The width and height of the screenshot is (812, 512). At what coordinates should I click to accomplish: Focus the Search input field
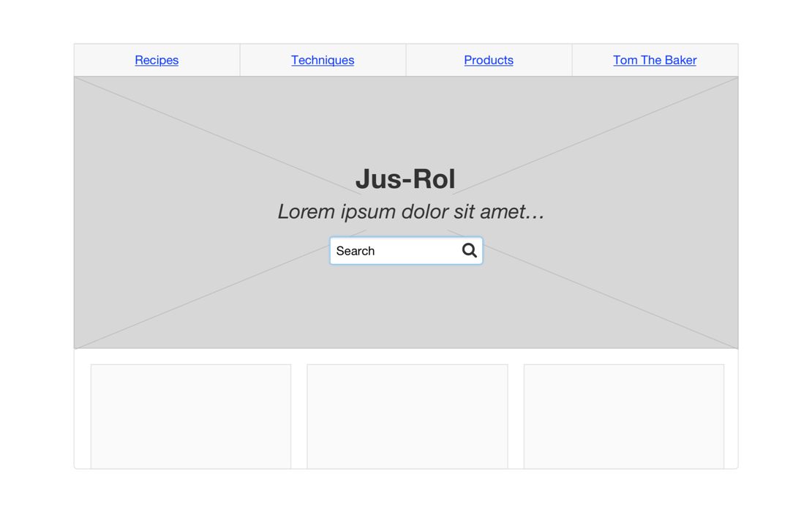406,251
